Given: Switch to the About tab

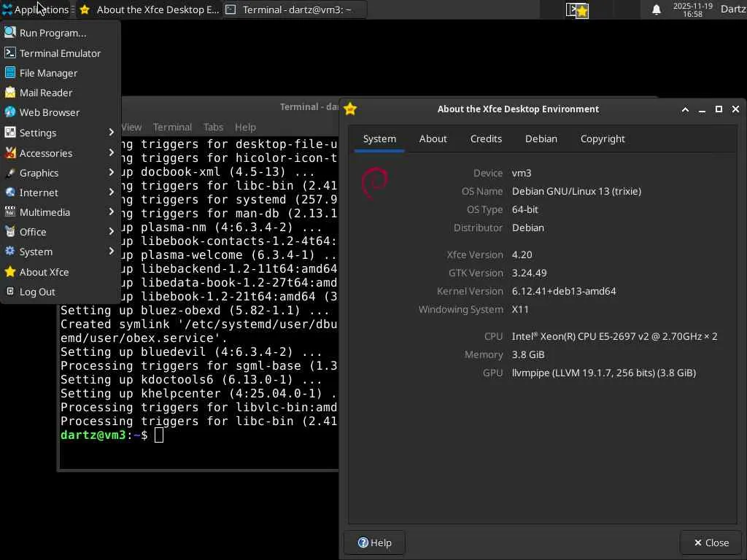Looking at the screenshot, I should point(433,139).
